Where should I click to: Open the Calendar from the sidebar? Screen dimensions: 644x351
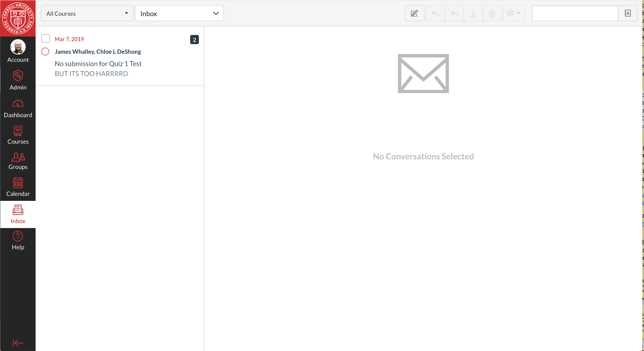click(18, 187)
